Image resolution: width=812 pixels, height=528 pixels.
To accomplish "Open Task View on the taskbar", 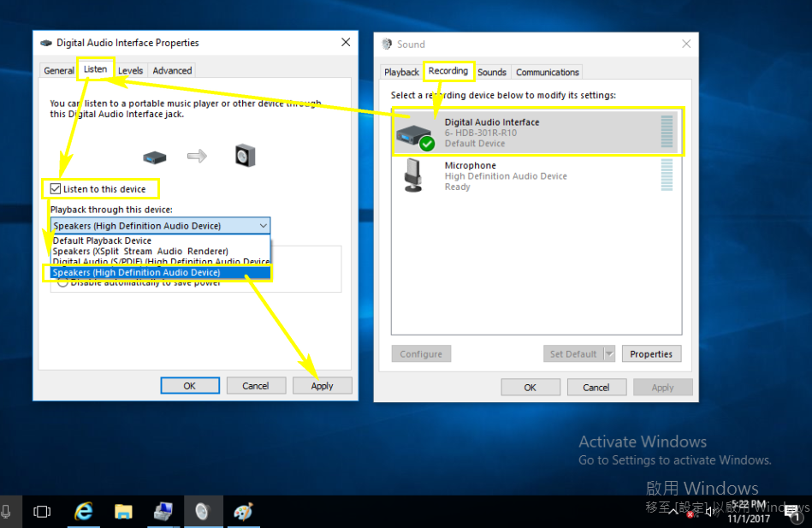I will coord(42,512).
